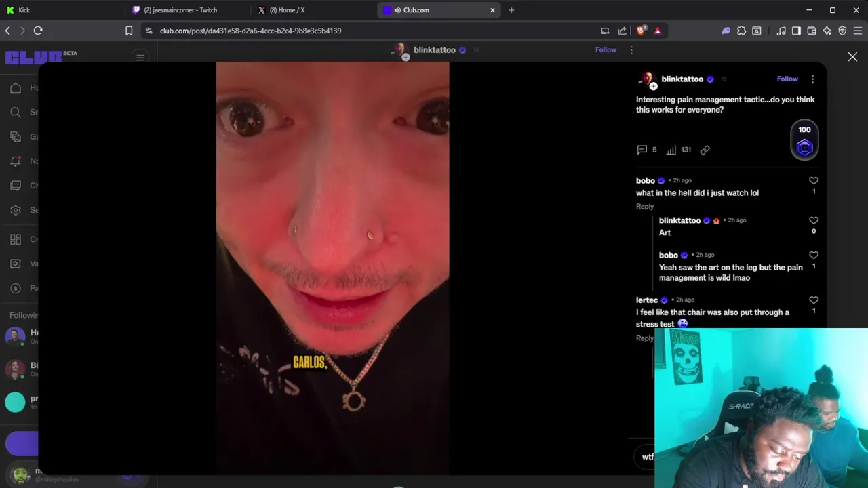This screenshot has height=488, width=868.
Task: Open the Home icon in Club sidebar
Action: [x=16, y=87]
